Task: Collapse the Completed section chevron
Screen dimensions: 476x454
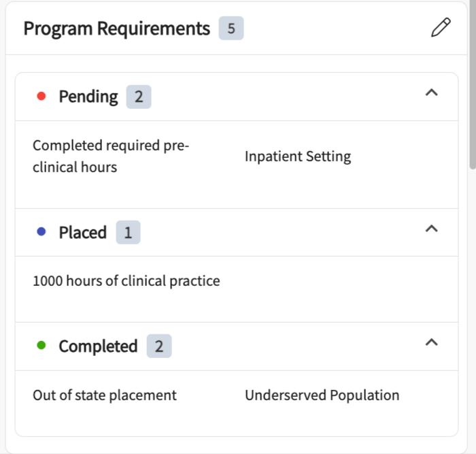Action: tap(430, 342)
